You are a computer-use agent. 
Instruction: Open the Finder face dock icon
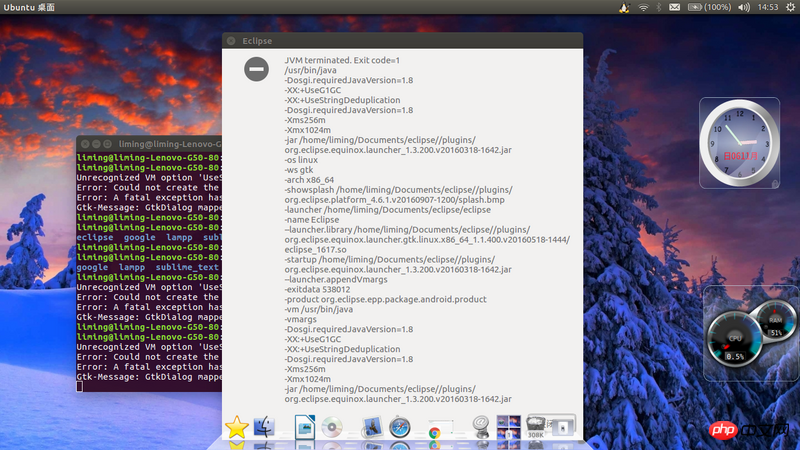pos(264,427)
